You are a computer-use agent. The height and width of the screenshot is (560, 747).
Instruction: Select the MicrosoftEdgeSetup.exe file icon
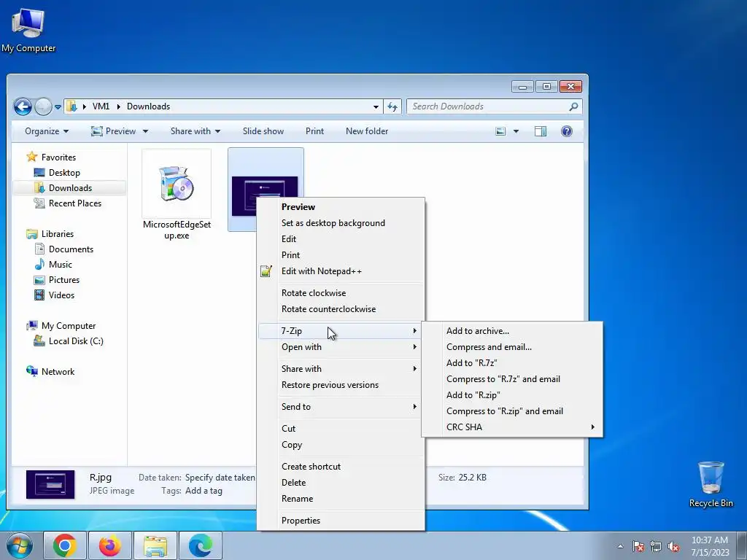pyautogui.click(x=177, y=184)
